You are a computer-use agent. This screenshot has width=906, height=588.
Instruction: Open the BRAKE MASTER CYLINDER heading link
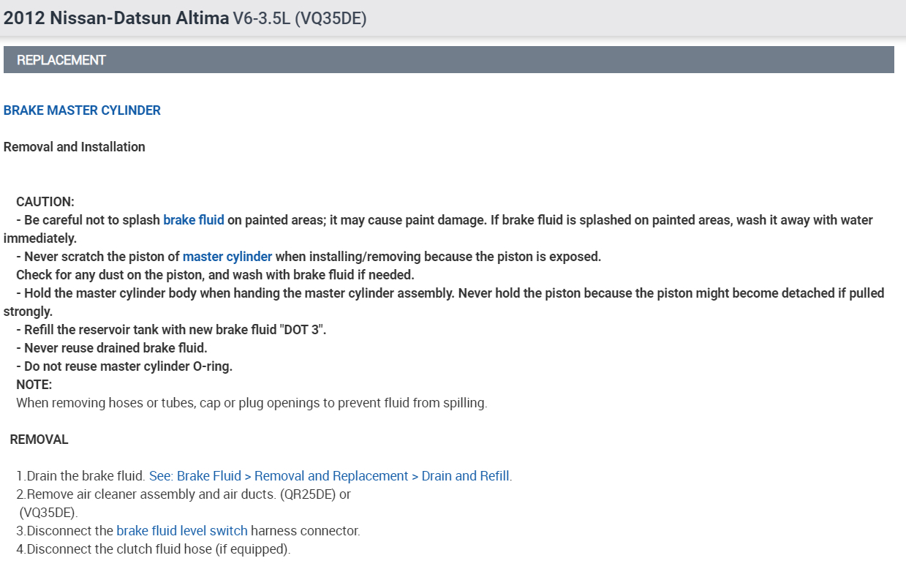(x=82, y=110)
